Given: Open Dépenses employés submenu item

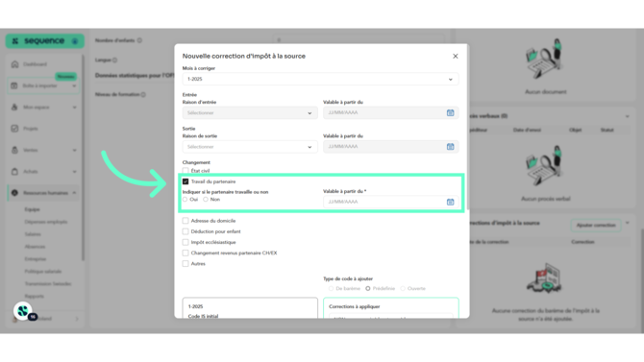Looking at the screenshot, I should coord(45,222).
